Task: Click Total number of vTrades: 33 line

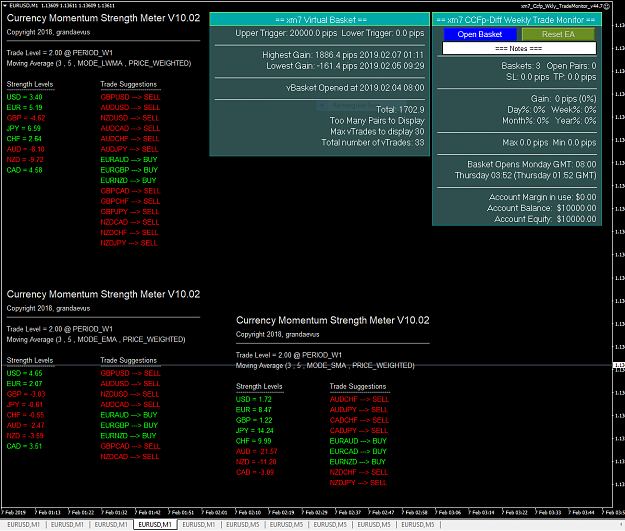Action: (x=373, y=143)
